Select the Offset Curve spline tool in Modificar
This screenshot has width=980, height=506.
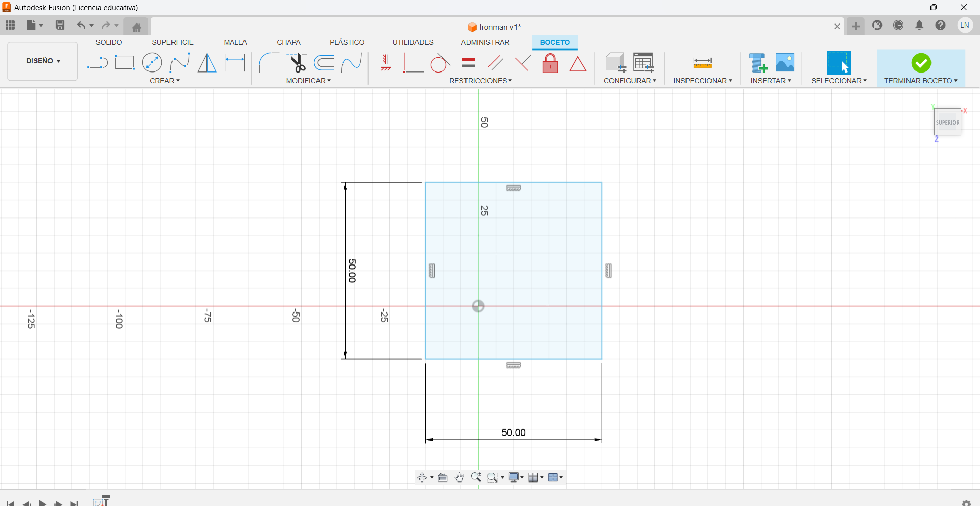pos(352,63)
